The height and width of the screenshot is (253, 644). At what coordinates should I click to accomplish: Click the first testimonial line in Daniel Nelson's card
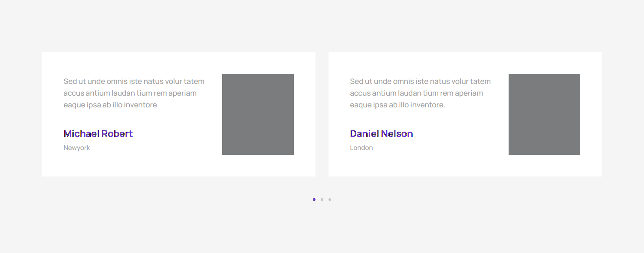(x=420, y=81)
